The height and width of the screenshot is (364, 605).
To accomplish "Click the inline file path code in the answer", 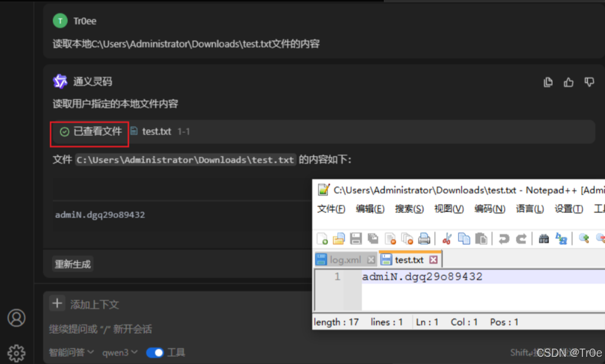I will point(185,159).
